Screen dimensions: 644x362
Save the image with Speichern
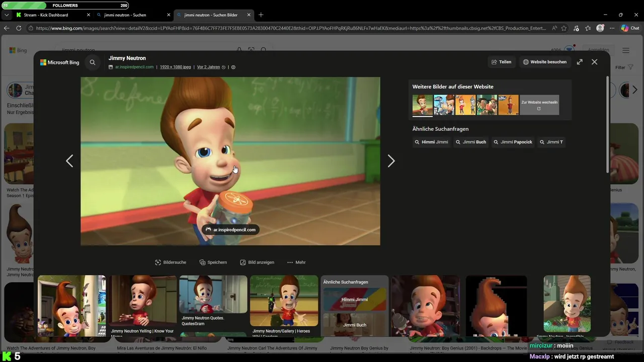coord(213,262)
